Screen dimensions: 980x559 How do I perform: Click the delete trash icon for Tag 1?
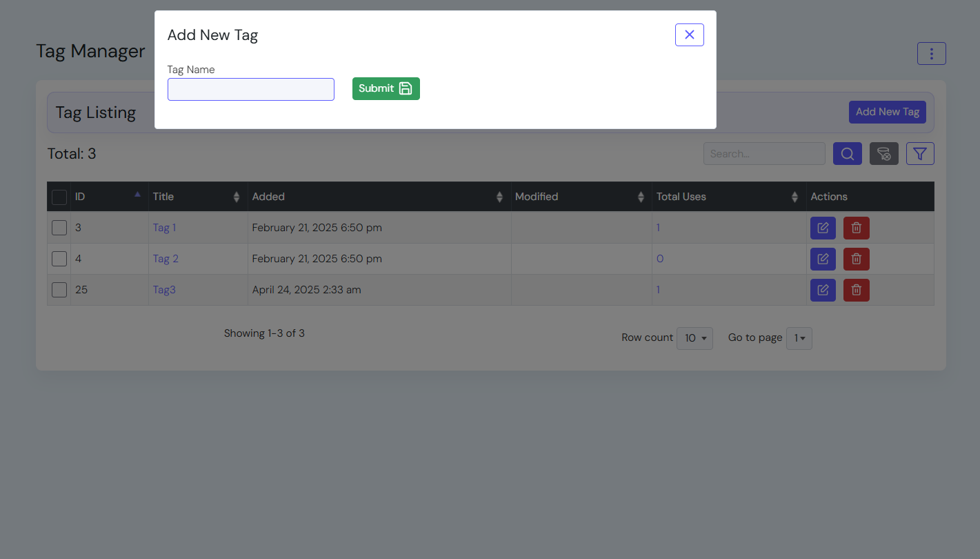pos(856,228)
